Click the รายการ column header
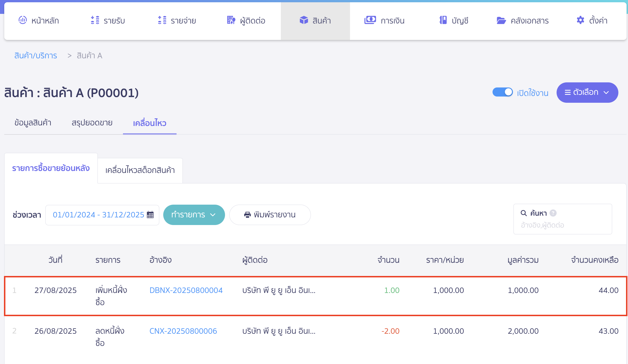 tap(108, 260)
